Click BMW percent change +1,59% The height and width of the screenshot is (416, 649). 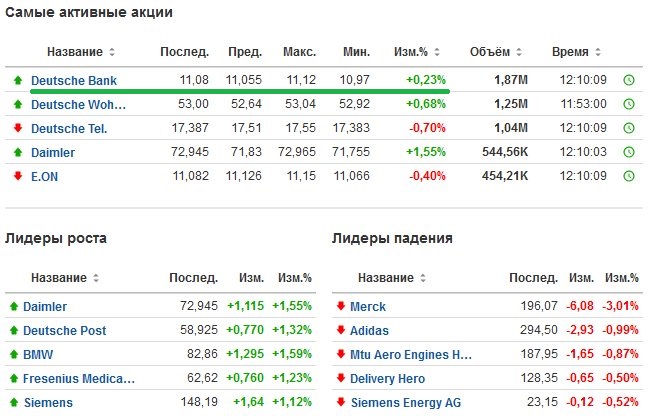[292, 354]
